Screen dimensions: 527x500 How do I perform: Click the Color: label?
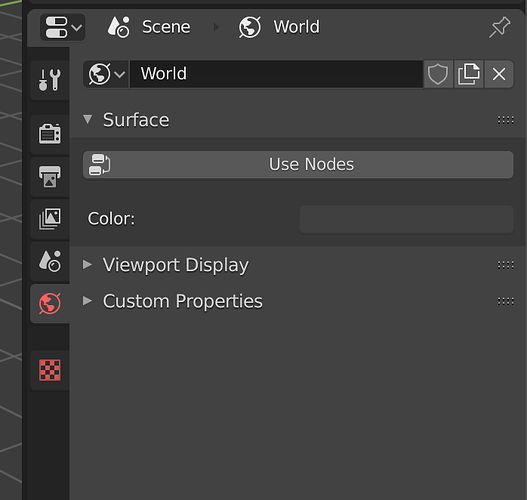click(x=111, y=219)
